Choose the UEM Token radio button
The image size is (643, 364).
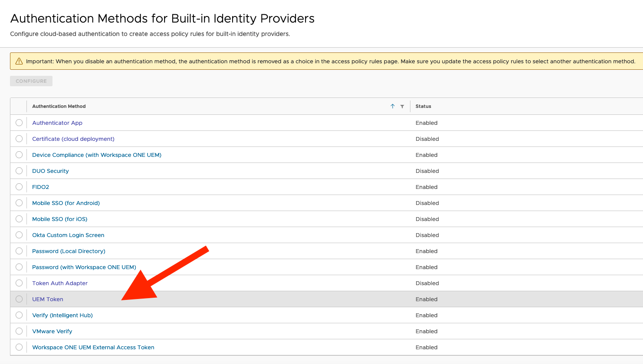click(x=19, y=299)
